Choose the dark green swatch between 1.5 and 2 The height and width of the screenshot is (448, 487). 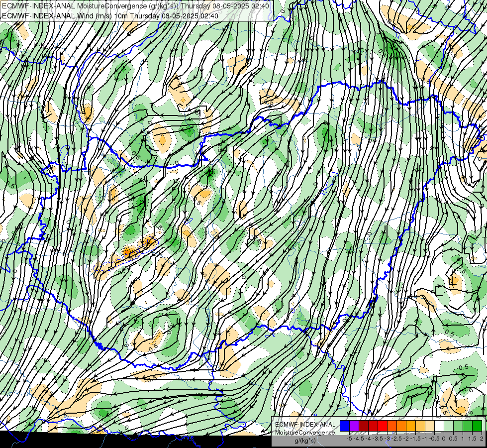(x=477, y=426)
